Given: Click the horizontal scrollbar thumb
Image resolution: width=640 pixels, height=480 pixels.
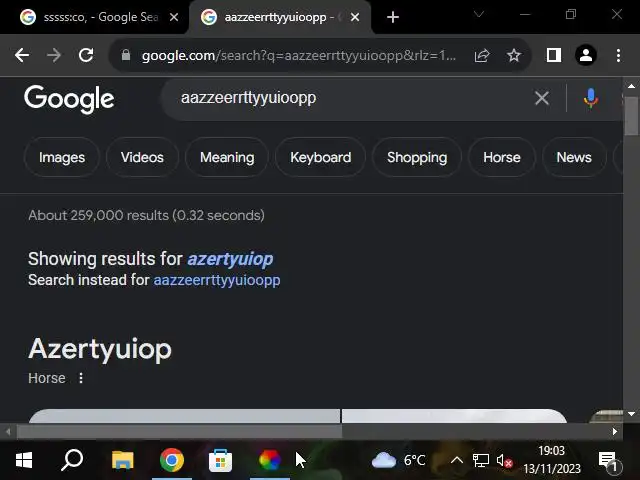Looking at the screenshot, I should coord(179,431).
